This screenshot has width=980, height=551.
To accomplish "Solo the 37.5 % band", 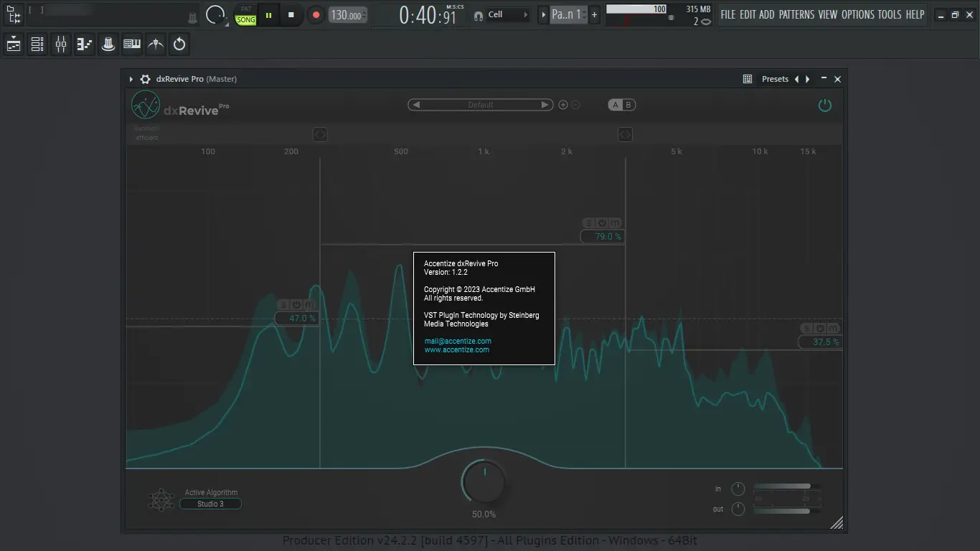I will tap(807, 329).
